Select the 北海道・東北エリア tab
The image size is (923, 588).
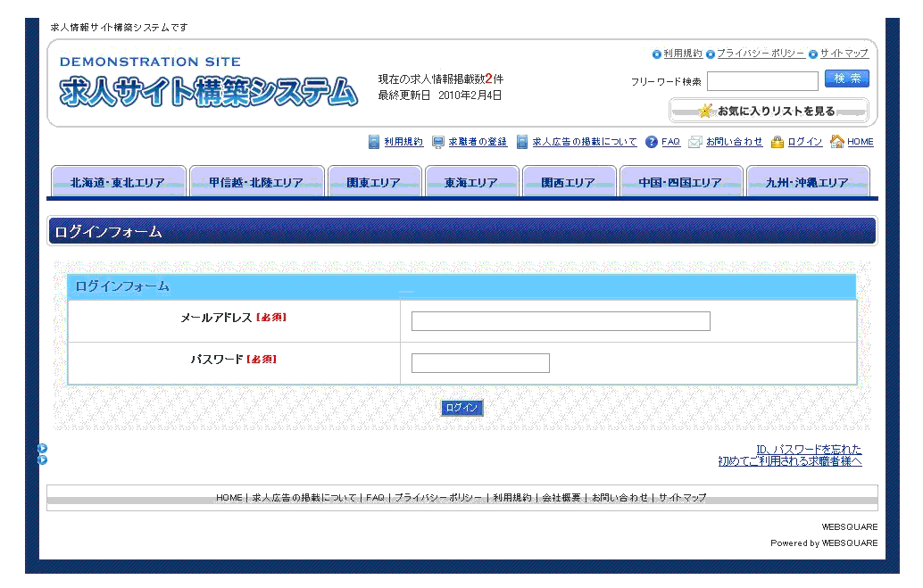click(x=119, y=181)
